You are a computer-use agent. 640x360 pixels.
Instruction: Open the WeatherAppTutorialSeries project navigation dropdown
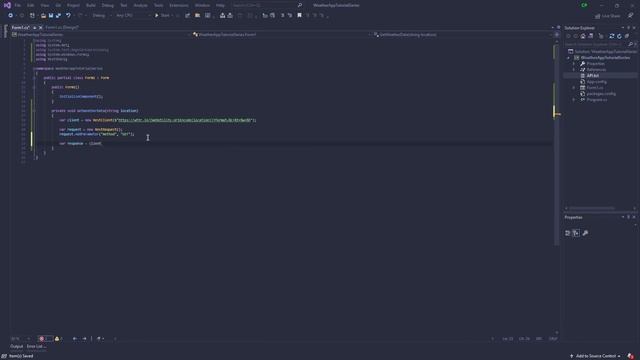tap(101, 35)
